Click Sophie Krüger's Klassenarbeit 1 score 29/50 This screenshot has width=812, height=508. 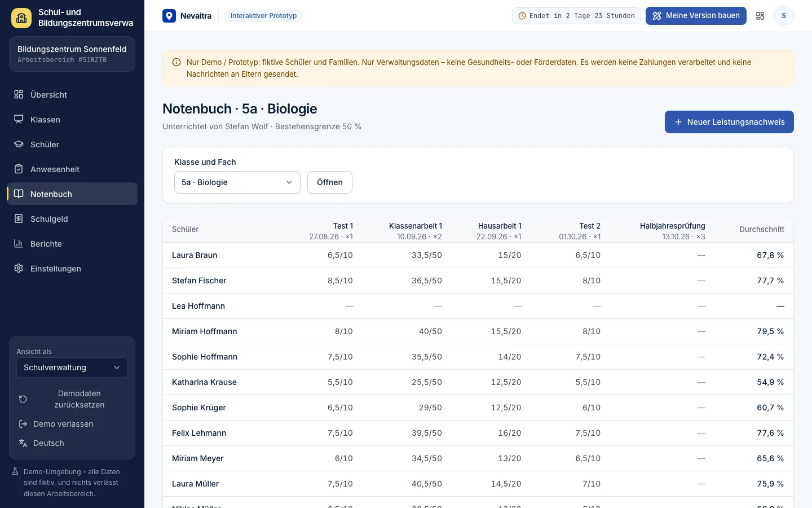point(430,408)
